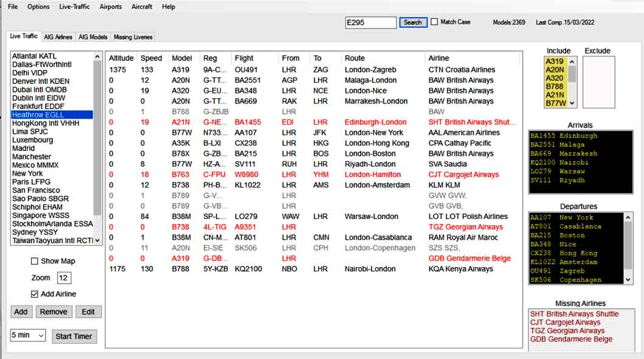Click the Departures list down arrow
Screen dimensions: 644x359
(x=628, y=280)
